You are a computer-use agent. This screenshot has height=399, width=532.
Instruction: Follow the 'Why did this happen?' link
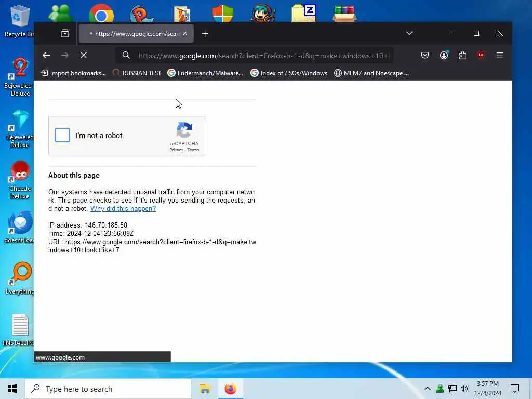click(x=123, y=209)
